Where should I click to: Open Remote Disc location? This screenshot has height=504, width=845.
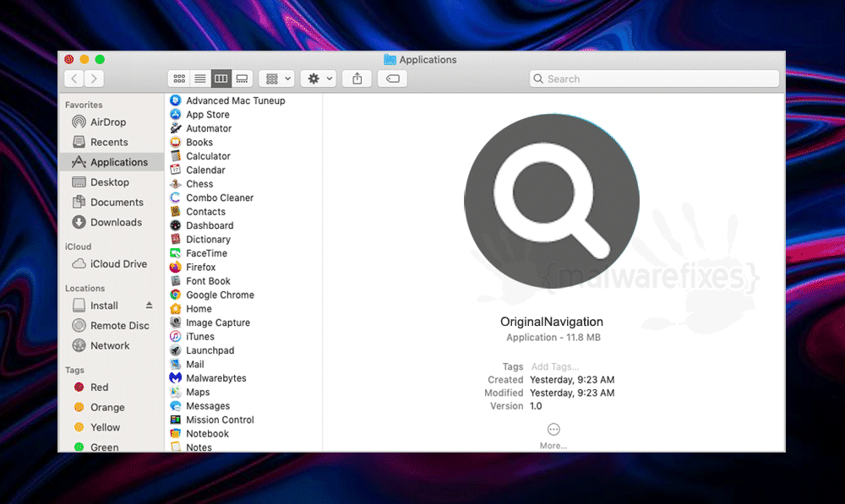111,326
